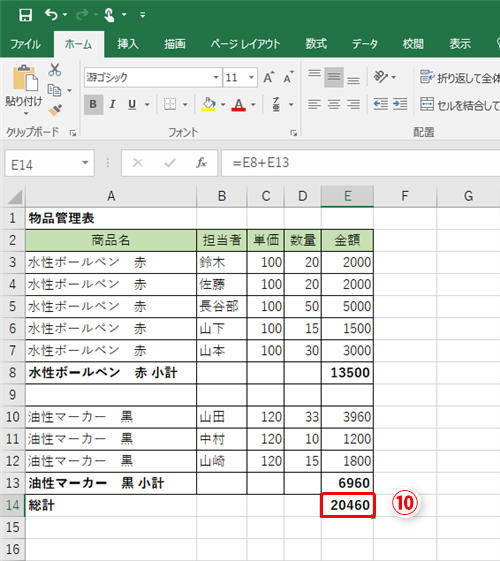Toggle Italic formatting
The width and height of the screenshot is (500, 561).
(112, 104)
